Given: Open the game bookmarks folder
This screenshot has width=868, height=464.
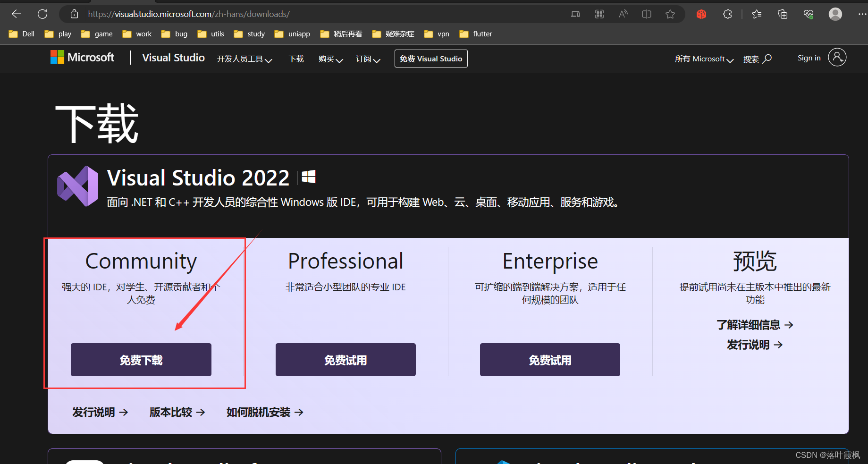Looking at the screenshot, I should pos(97,34).
